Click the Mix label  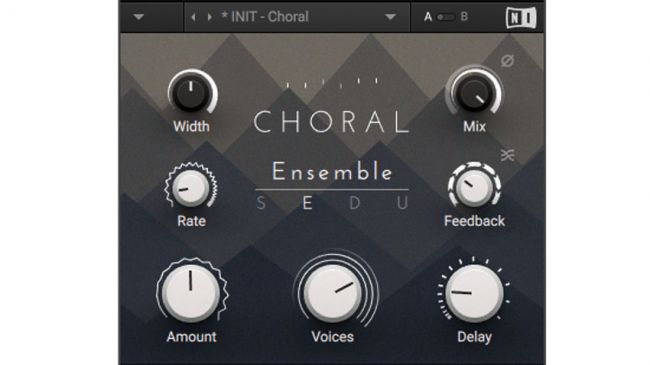click(474, 127)
